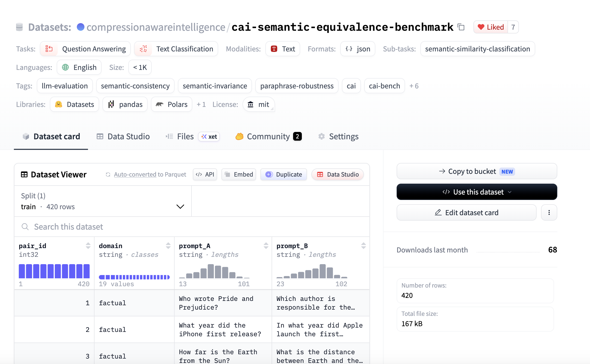Select the json format tag
The height and width of the screenshot is (364, 590).
(358, 49)
